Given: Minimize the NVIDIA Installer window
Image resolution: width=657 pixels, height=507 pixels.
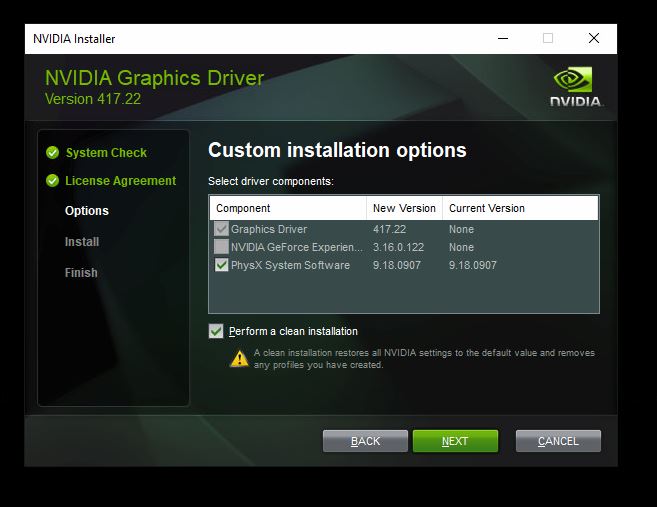Looking at the screenshot, I should click(503, 39).
